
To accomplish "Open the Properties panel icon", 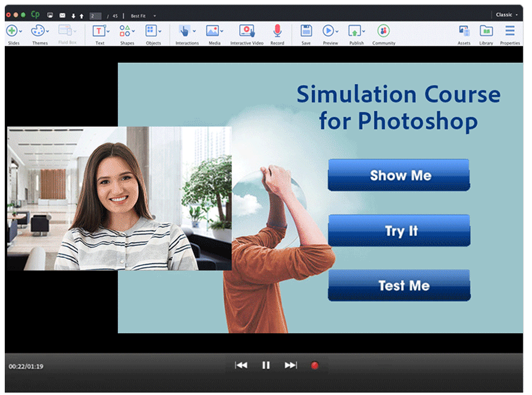I will pyautogui.click(x=509, y=31).
